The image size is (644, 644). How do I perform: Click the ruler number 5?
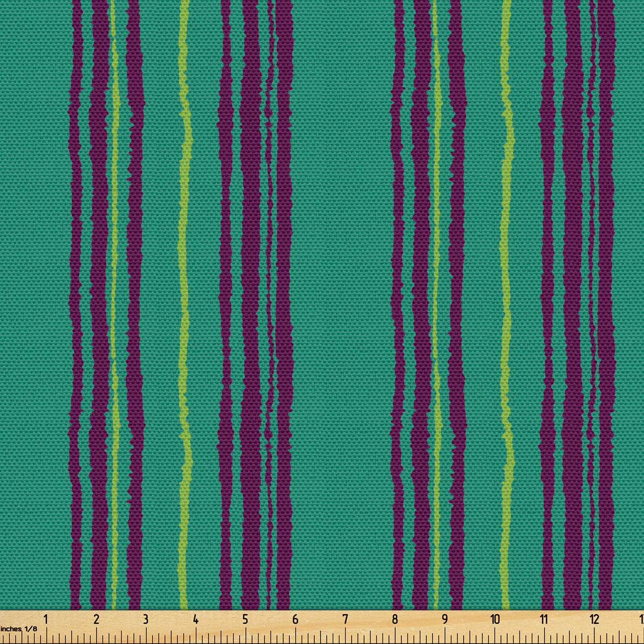coord(245,619)
